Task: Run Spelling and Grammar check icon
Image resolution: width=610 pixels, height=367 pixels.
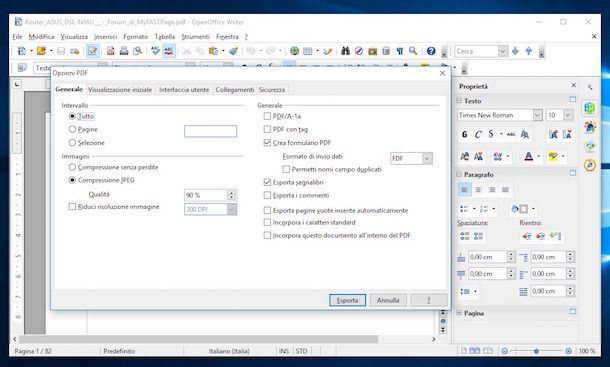Action: (155, 51)
